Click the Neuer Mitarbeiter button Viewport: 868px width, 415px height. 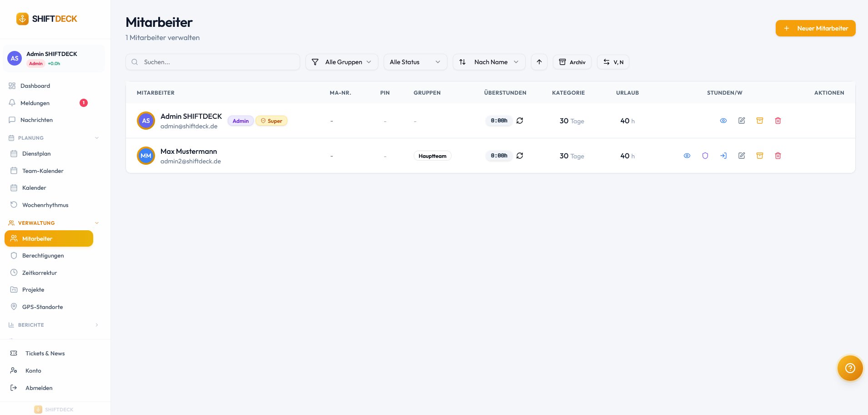tap(815, 28)
